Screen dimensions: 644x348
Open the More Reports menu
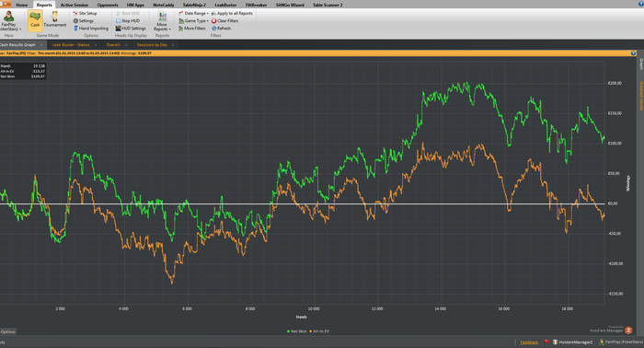click(162, 21)
